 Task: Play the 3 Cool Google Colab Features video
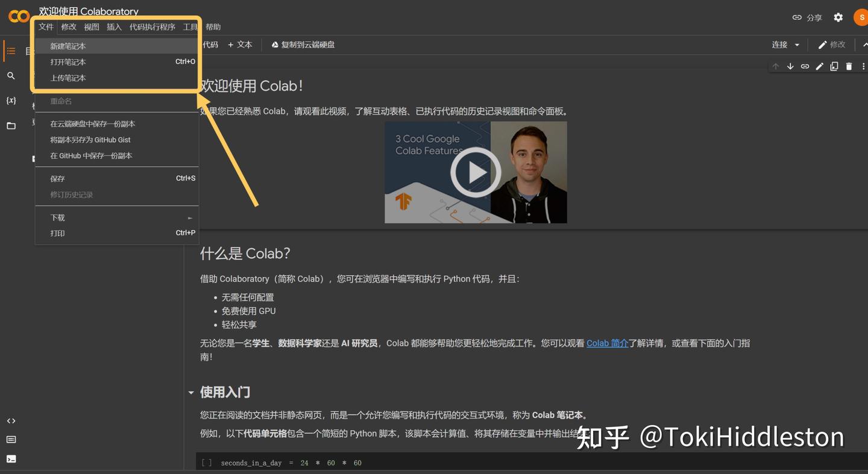[476, 172]
